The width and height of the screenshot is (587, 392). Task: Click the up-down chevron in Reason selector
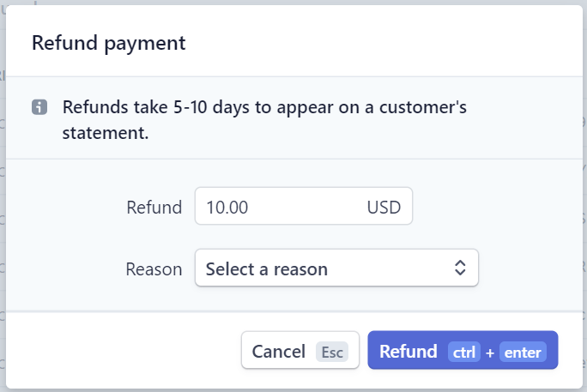[460, 268]
